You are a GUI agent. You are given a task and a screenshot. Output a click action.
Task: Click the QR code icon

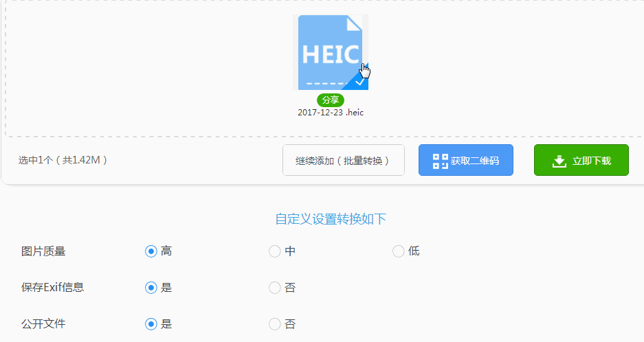(x=441, y=161)
